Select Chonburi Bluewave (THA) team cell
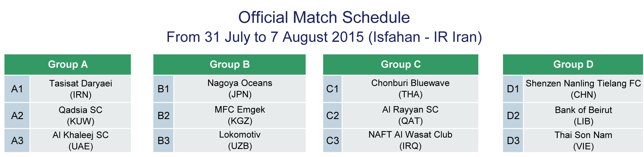The image size is (644, 157). tap(410, 89)
